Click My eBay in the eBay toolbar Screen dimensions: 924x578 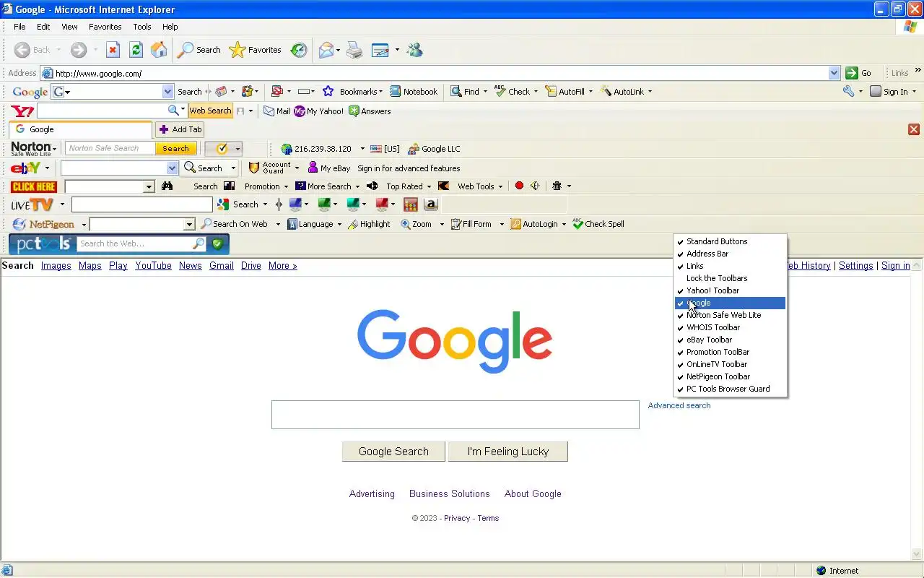[x=328, y=168]
